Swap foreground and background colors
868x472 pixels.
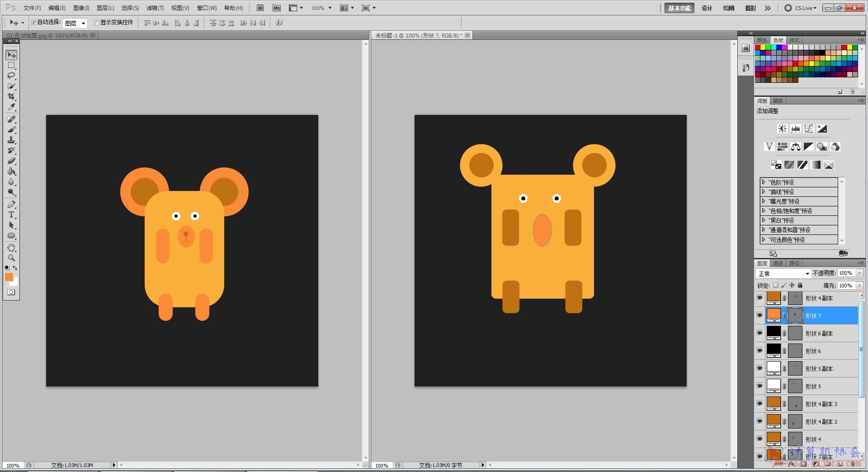coord(15,268)
